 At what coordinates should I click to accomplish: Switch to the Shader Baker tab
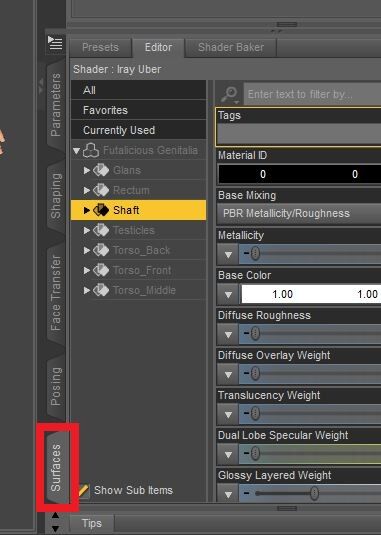tap(231, 47)
